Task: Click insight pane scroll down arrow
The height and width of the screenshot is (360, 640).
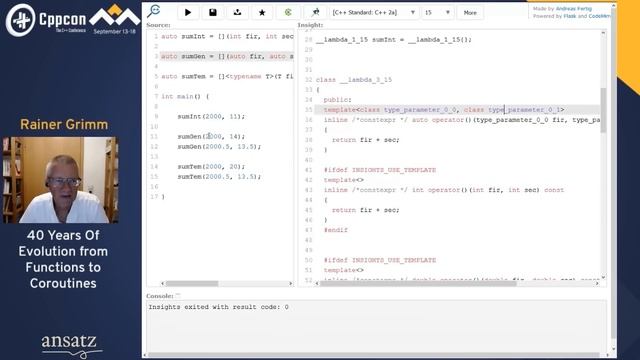Action: click(603, 277)
